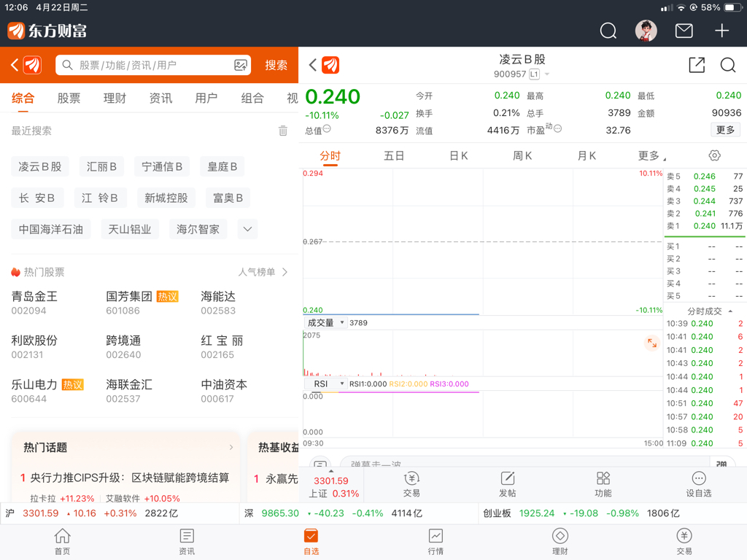Open 人气榜单 ranking list

[263, 272]
